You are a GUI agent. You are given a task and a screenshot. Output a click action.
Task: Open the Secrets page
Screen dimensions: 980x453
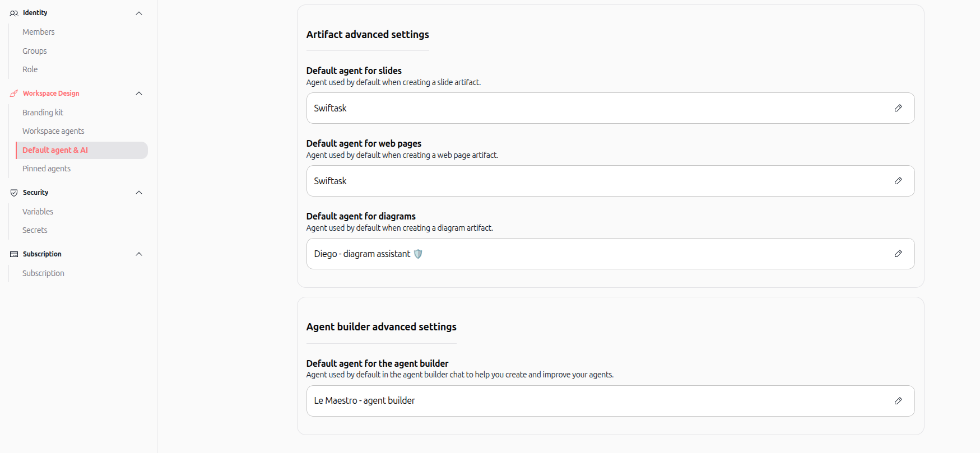click(x=35, y=230)
